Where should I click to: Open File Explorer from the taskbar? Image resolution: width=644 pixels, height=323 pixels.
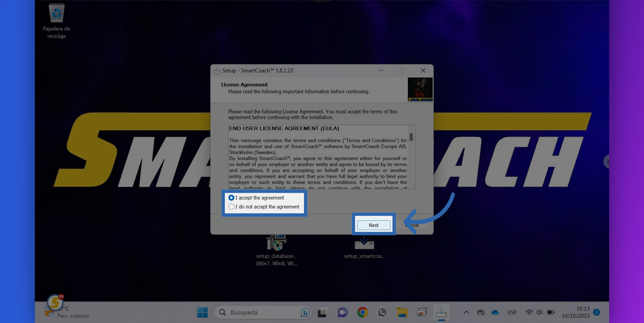402,313
